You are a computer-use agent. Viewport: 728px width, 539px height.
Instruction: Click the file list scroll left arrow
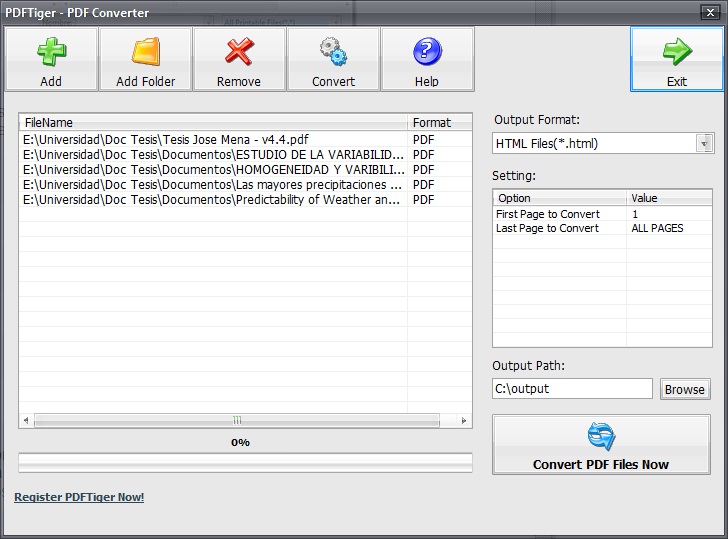click(x=26, y=421)
